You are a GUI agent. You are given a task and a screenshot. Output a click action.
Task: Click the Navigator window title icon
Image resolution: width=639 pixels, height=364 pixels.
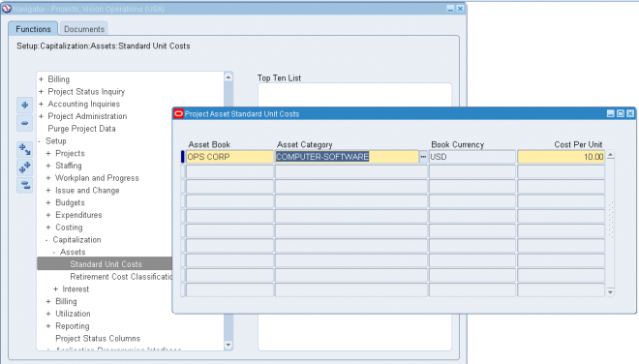[6, 9]
